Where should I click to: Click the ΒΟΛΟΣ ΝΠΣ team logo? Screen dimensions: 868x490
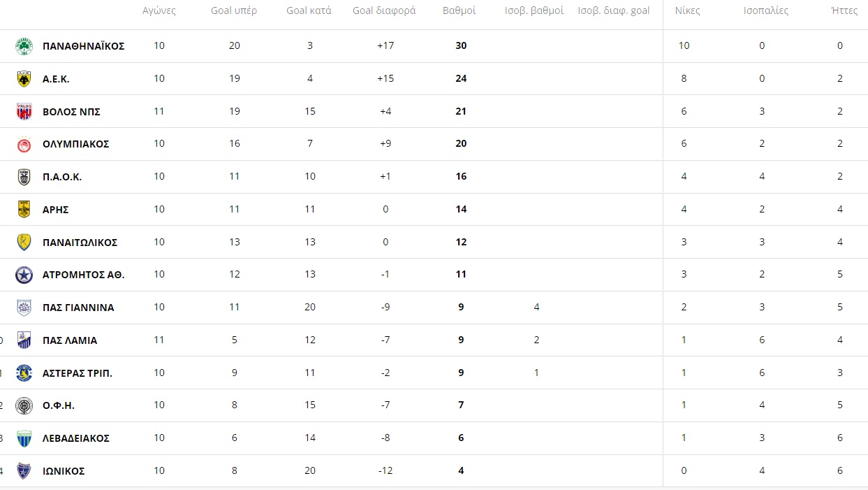tap(24, 112)
